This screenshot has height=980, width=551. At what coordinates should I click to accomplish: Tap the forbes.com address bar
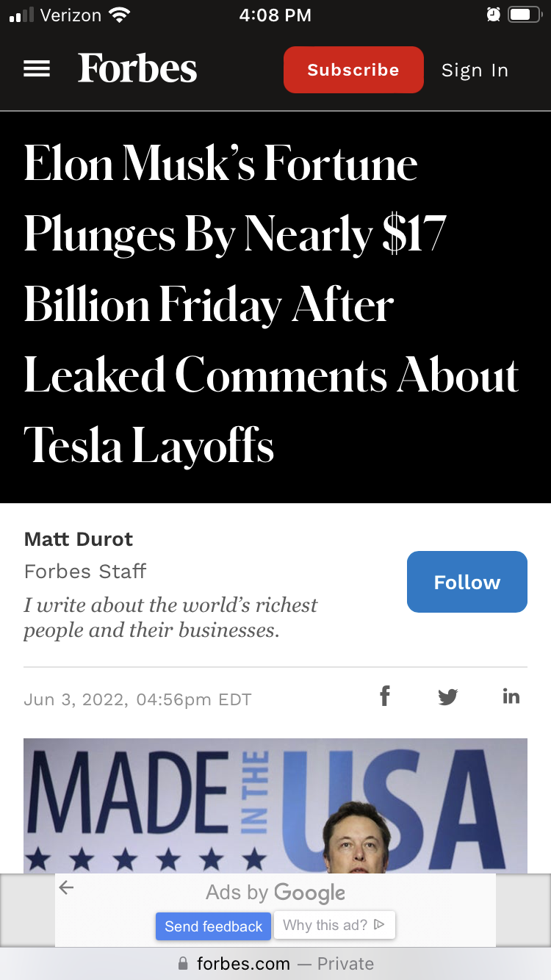(275, 964)
